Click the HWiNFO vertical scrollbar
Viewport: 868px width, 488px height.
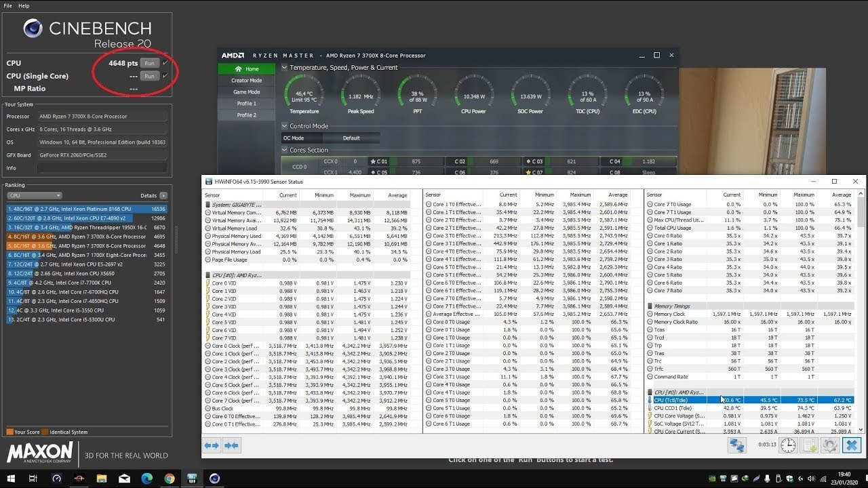(861, 312)
